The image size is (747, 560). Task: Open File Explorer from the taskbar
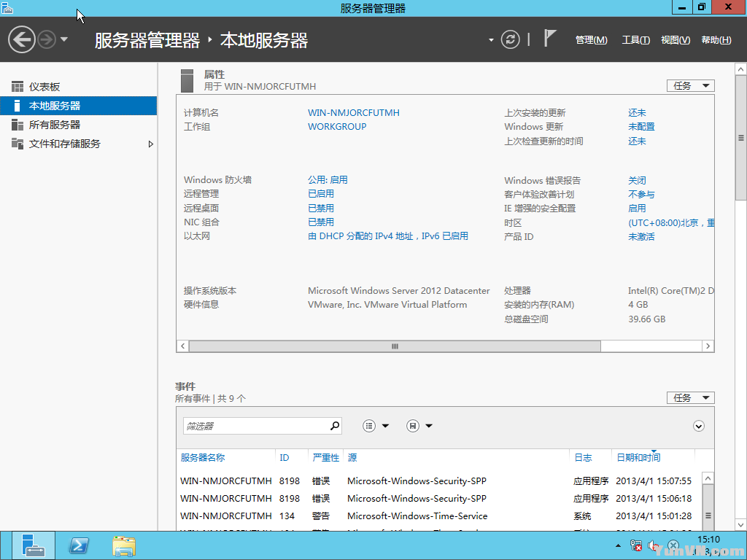(123, 546)
